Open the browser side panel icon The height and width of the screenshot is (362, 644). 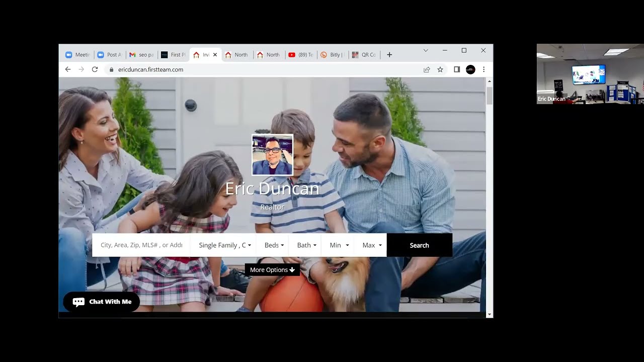[457, 69]
